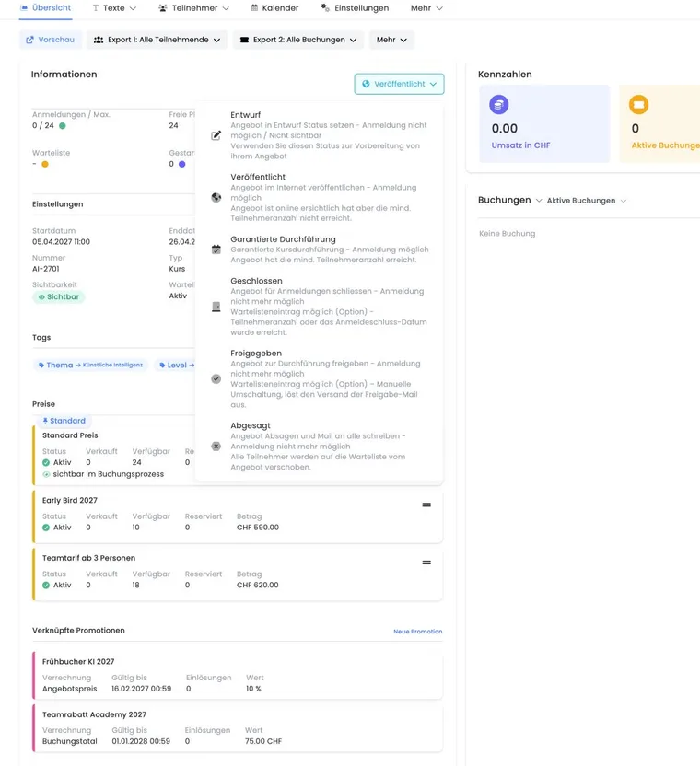Click the Thema Künstliche Intelligenz tag
Screen dimensions: 700x766
pos(90,365)
